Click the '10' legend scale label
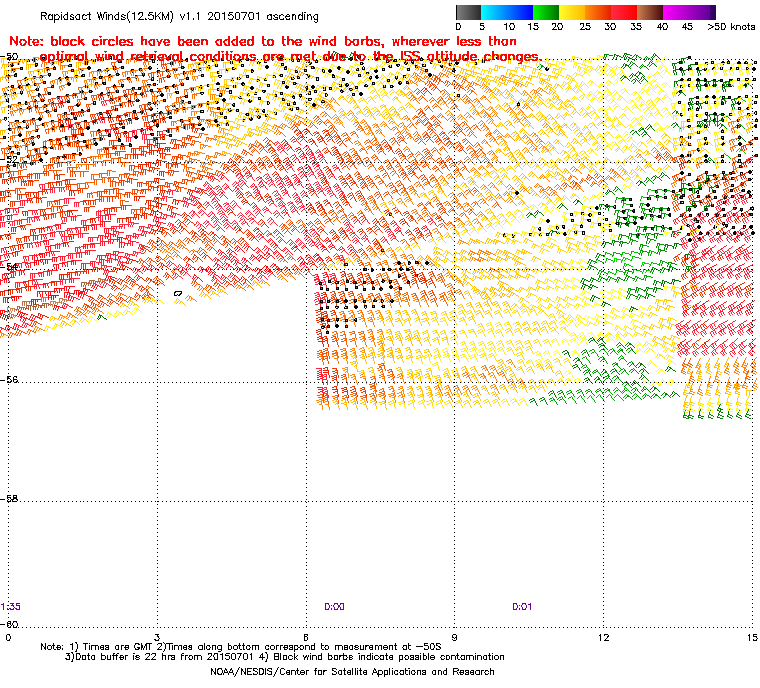The height and width of the screenshot is (688, 760). (x=509, y=27)
